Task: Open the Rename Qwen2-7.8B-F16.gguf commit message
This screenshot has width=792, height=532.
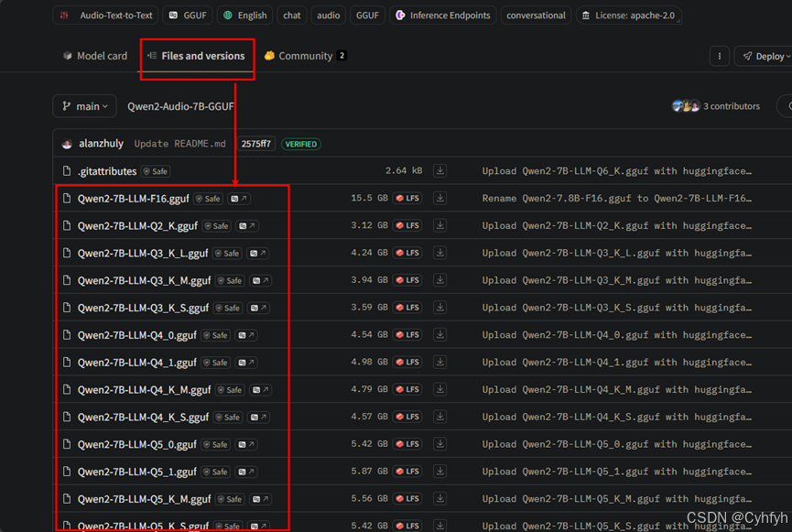Action: coord(617,198)
